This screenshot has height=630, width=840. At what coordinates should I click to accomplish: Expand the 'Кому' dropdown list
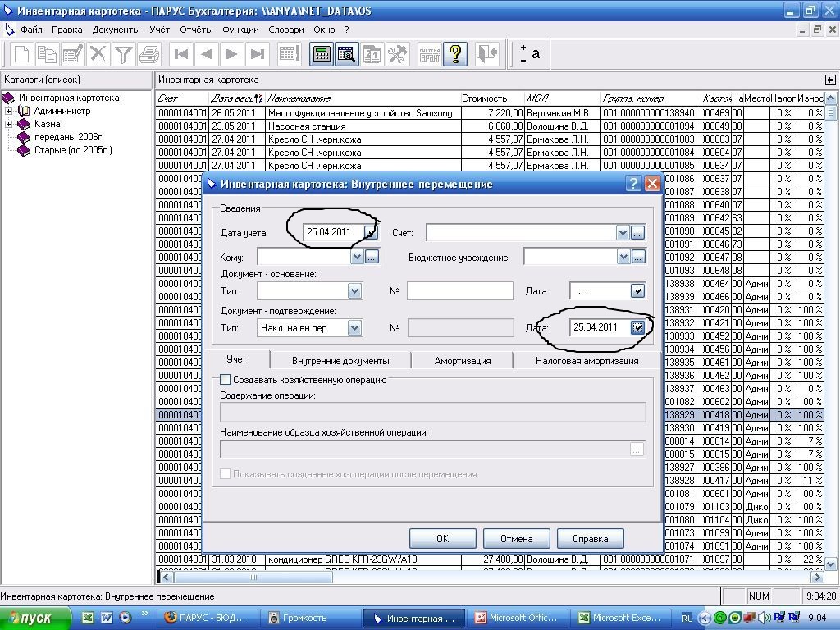coord(356,258)
